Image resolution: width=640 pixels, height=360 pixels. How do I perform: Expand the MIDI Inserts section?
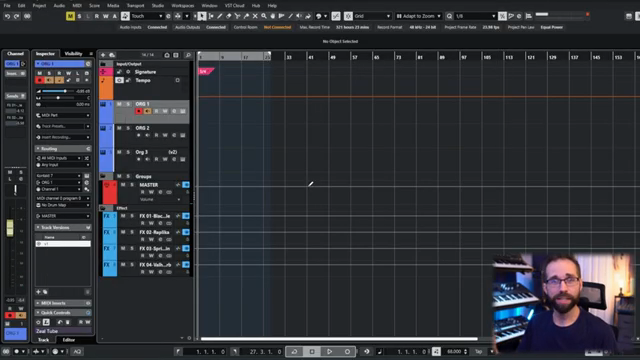click(62, 303)
